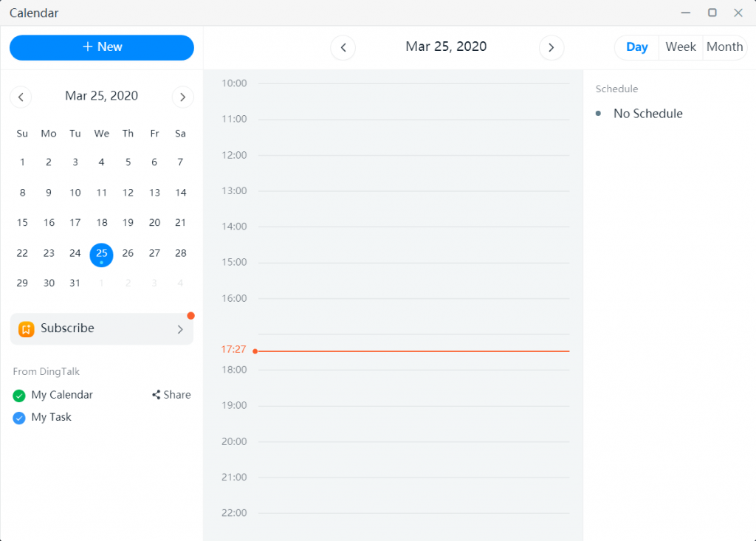The height and width of the screenshot is (541, 756).
Task: Maximize the Calendar window
Action: (712, 13)
